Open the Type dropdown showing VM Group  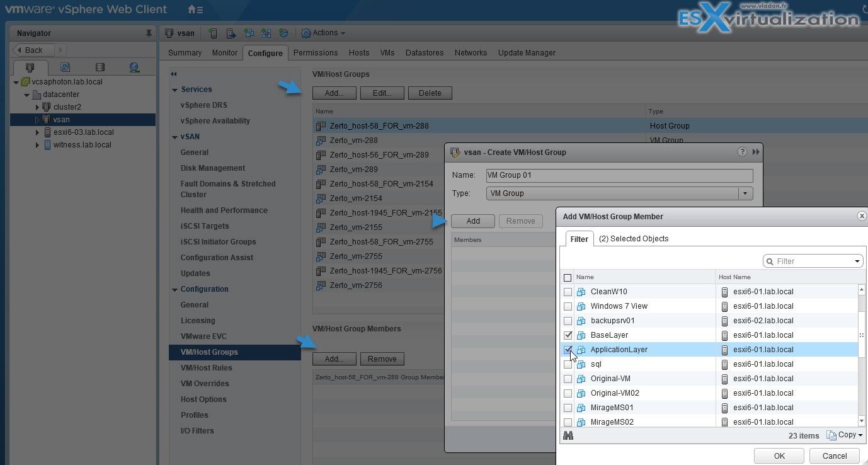[619, 193]
